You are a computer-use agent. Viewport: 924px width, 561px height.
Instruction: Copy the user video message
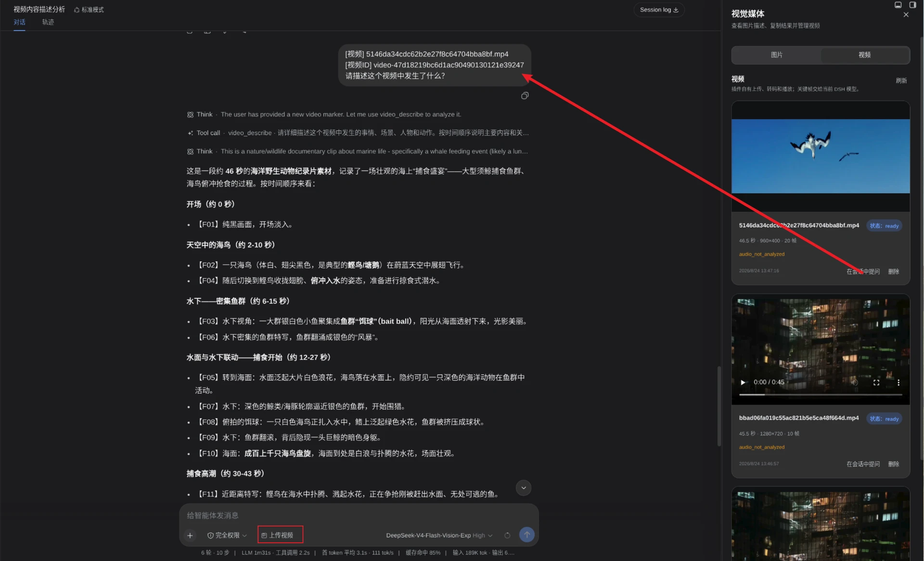[525, 96]
